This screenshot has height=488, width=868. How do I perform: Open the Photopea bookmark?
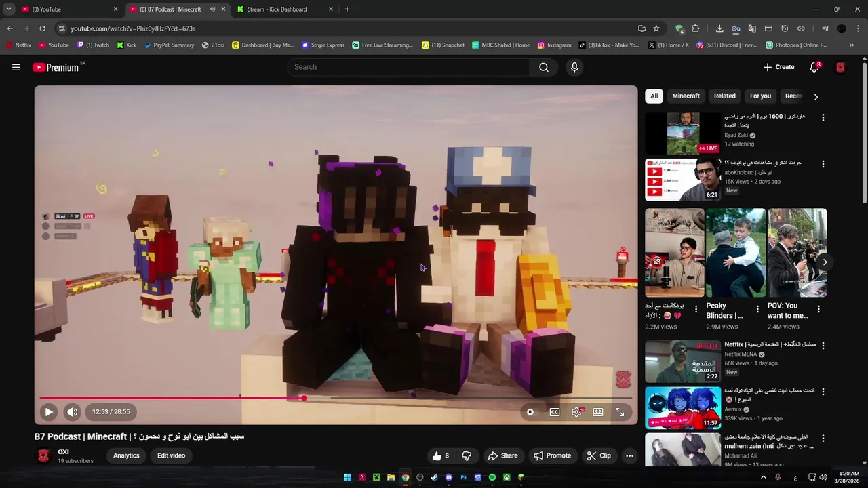tap(797, 45)
